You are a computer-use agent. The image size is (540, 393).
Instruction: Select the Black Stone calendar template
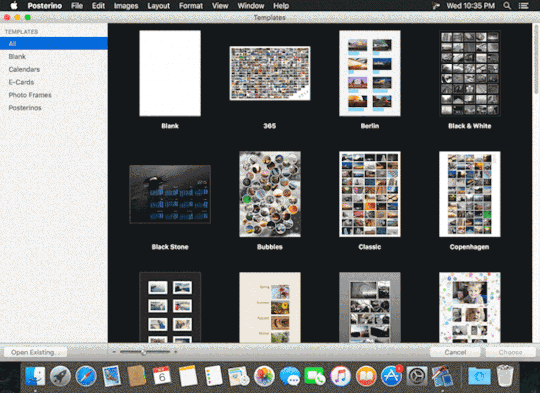[x=170, y=194]
